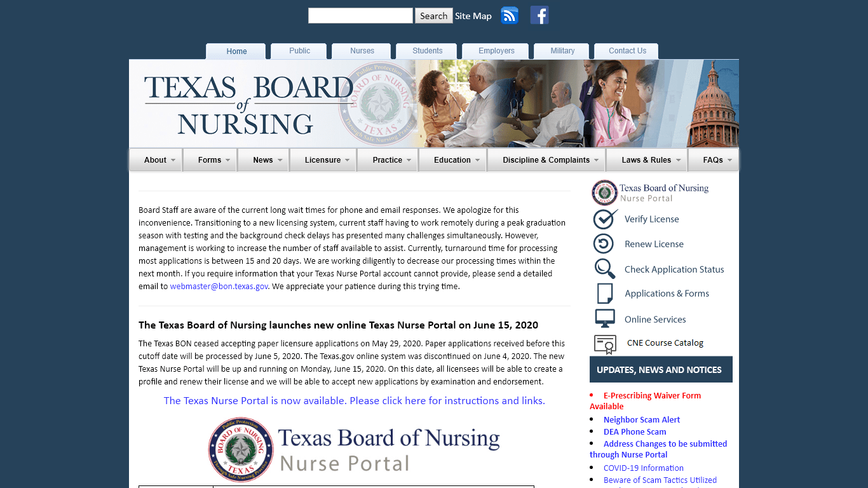Expand the News menu
Viewport: 868px width, 488px height.
[x=264, y=160]
